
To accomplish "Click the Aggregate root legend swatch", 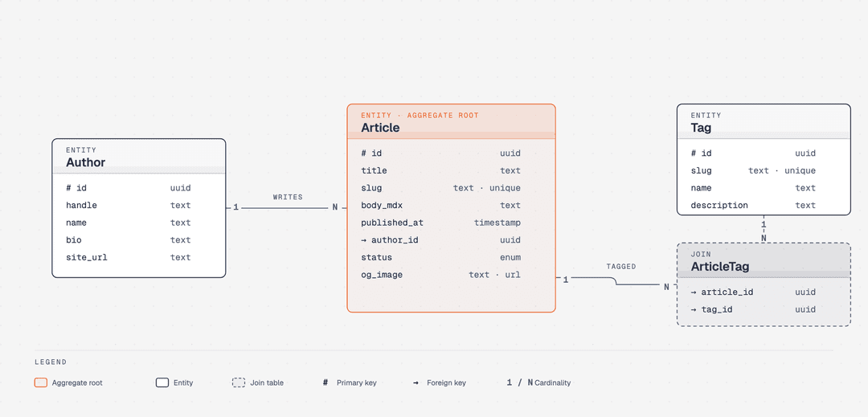I will 40,382.
